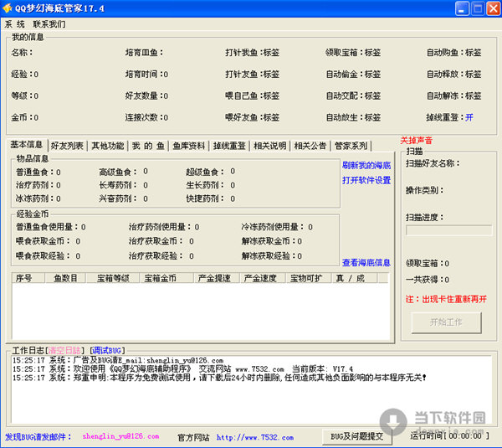
Task: Open the 鱼库资料 tab
Action: [x=189, y=146]
